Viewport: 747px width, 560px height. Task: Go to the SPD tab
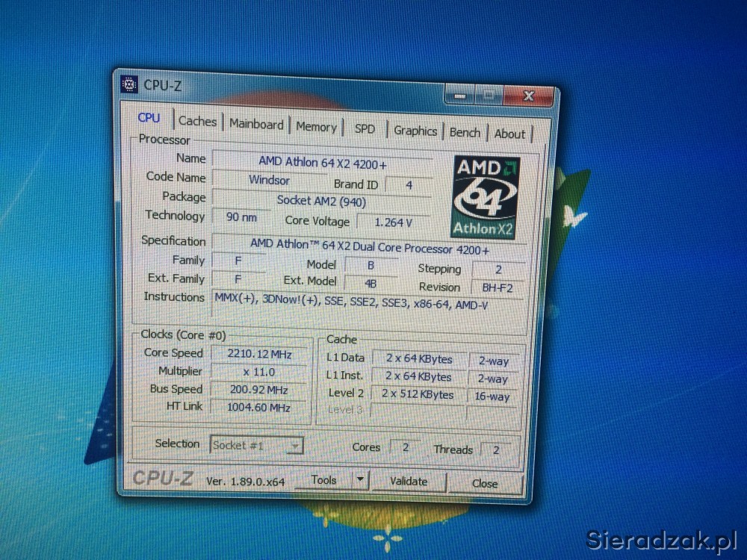365,129
